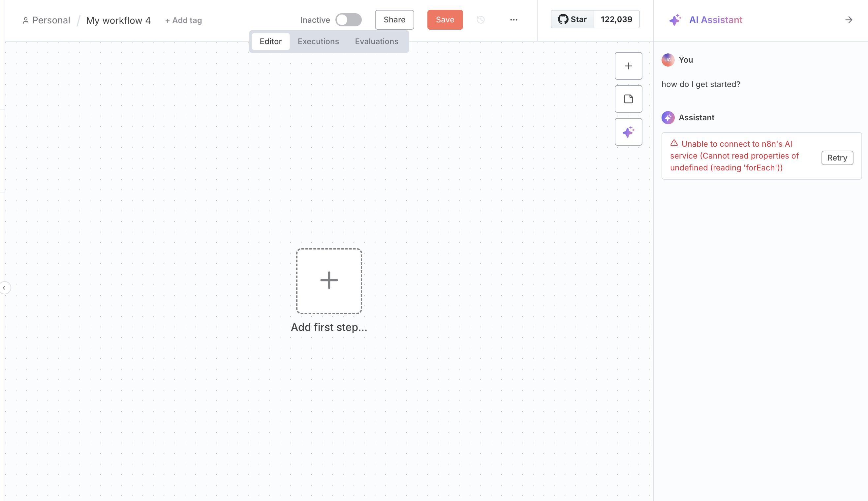This screenshot has height=501, width=868.
Task: Click the Personal user icon in the breadcrumb
Action: tap(25, 21)
